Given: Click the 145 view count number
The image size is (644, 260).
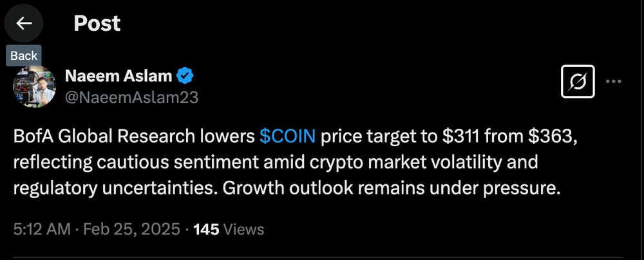Looking at the screenshot, I should [x=208, y=229].
